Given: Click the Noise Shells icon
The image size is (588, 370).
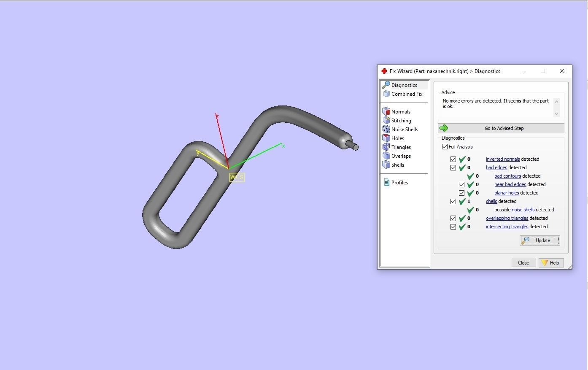Looking at the screenshot, I should (x=386, y=130).
